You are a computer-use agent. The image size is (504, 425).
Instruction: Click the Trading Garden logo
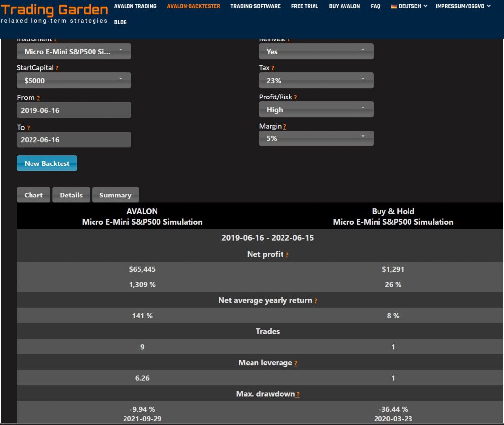point(54,14)
